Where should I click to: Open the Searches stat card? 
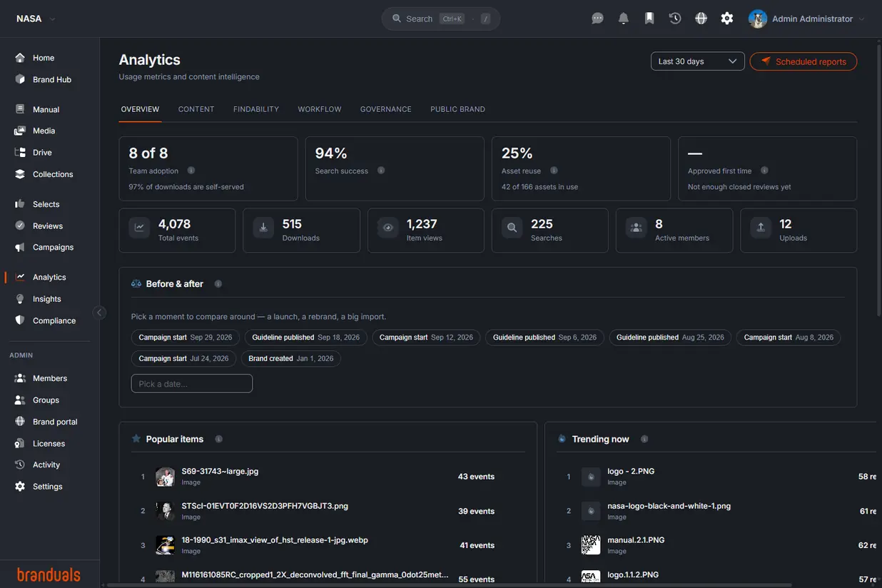(x=549, y=230)
